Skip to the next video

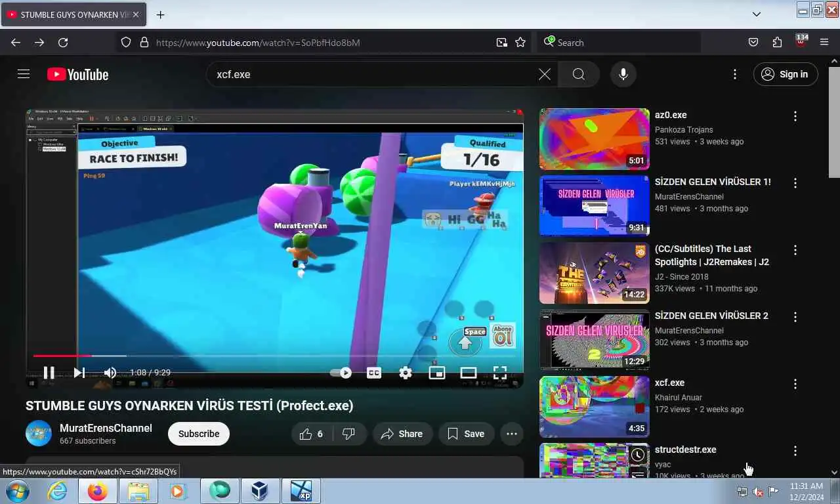(79, 373)
